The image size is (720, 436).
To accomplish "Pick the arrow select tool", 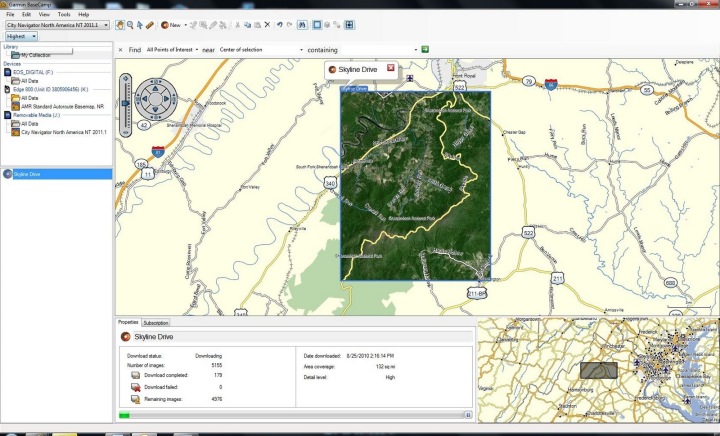I will [140, 24].
